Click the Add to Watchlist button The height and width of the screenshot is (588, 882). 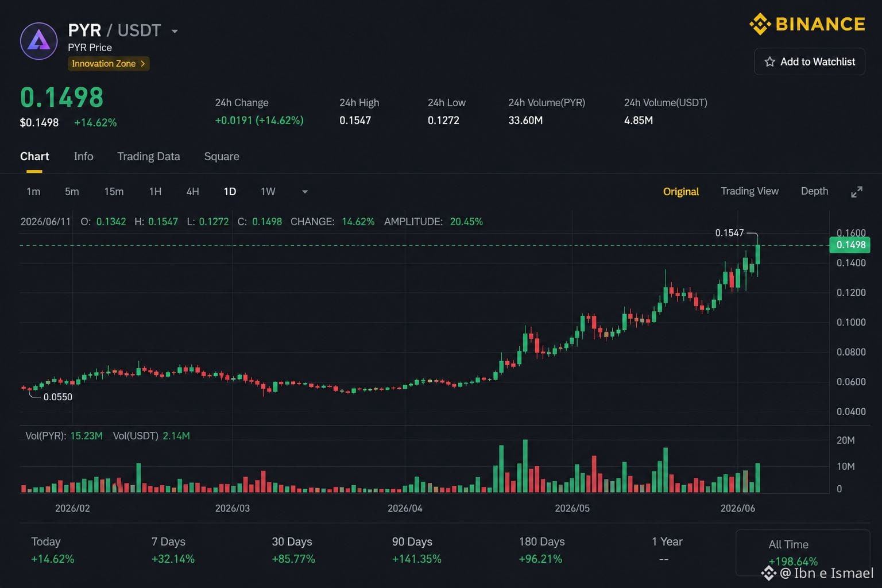click(810, 61)
